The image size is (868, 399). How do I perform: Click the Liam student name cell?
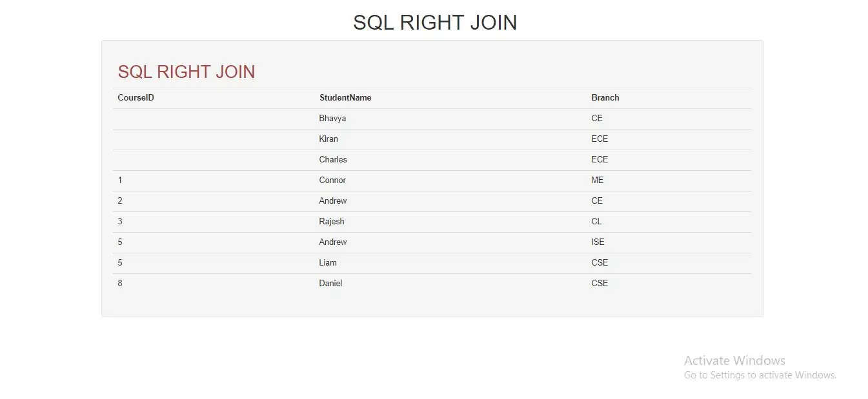tap(328, 263)
